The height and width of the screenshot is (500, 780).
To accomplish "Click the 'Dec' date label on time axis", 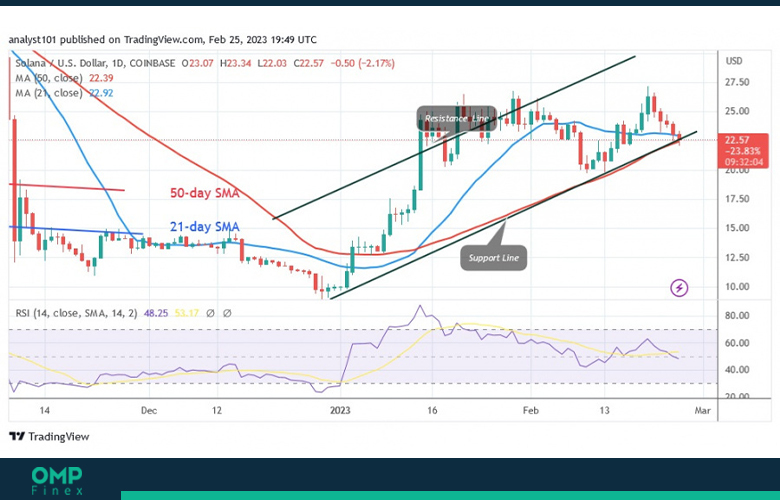I will tap(149, 410).
